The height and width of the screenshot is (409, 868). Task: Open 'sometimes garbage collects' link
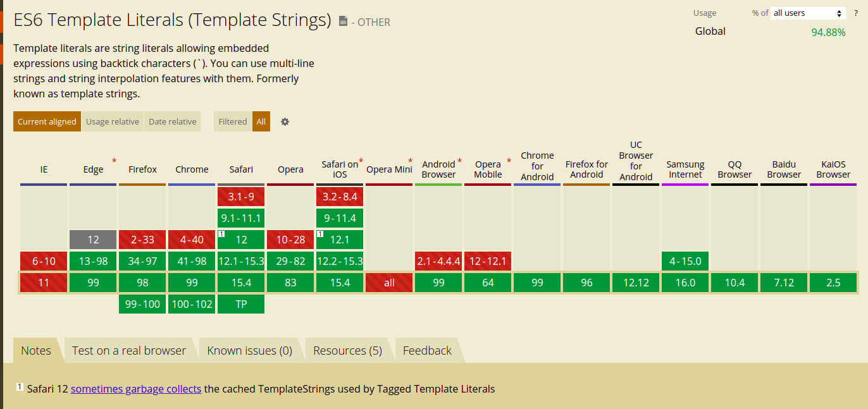pyautogui.click(x=136, y=389)
